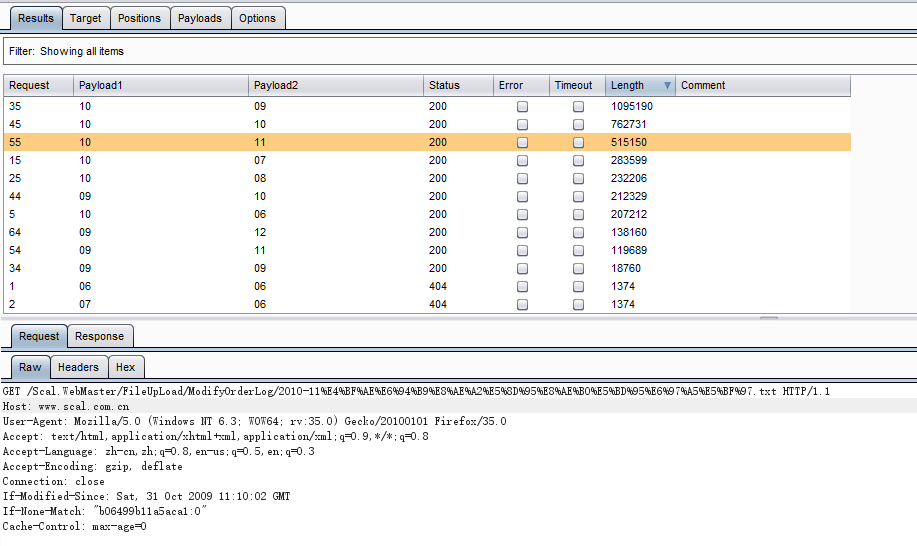The image size is (917, 546).
Task: Click status 404 of request 1
Action: 437,286
